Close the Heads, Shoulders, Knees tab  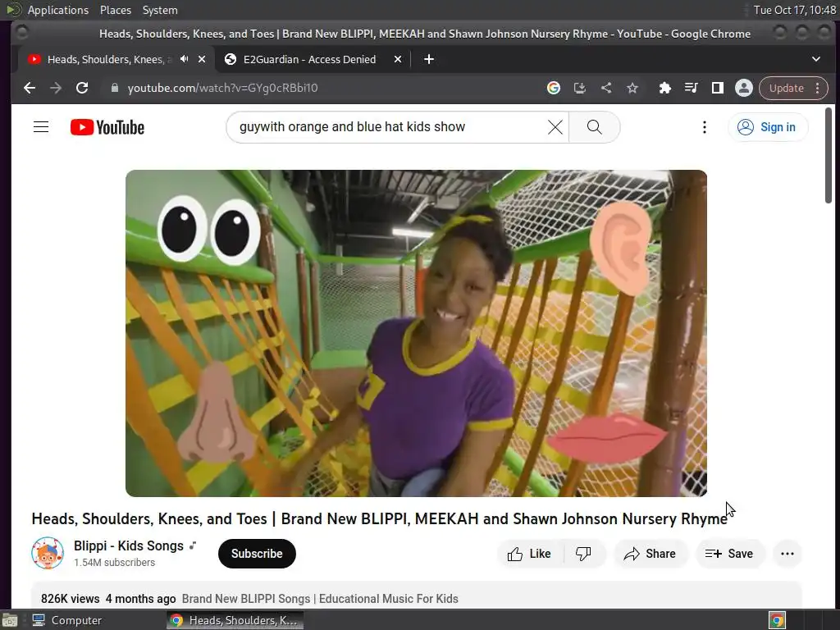point(202,59)
